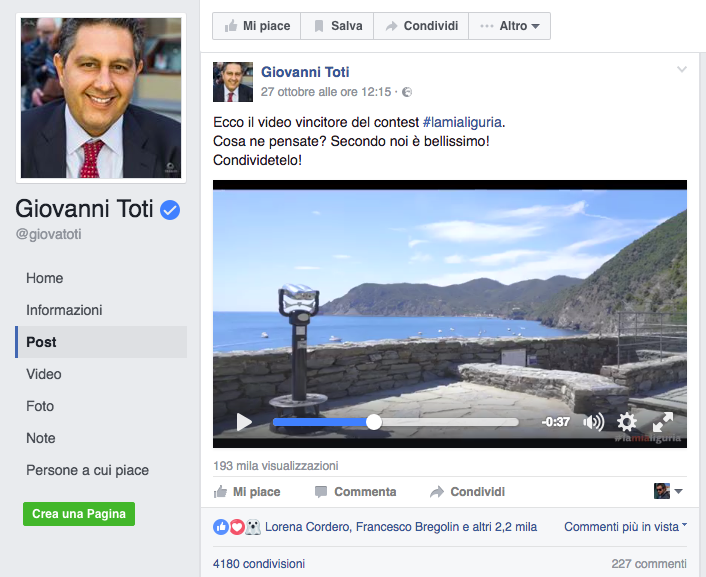This screenshot has height=577, width=706.
Task: Click the green Crea una Pagina button
Action: click(x=79, y=514)
